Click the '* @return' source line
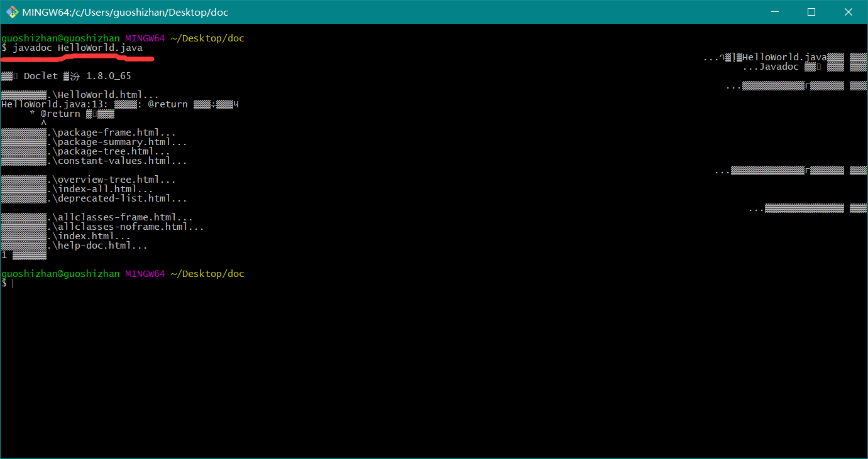868x459 pixels. (57, 114)
